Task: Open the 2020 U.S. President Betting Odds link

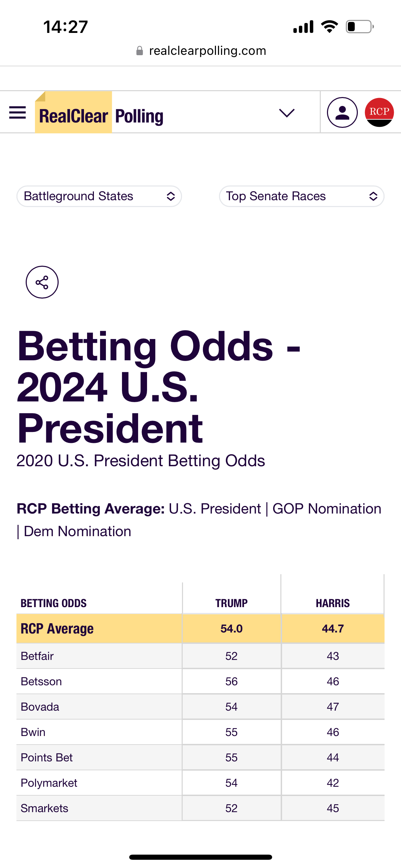Action: tap(141, 461)
